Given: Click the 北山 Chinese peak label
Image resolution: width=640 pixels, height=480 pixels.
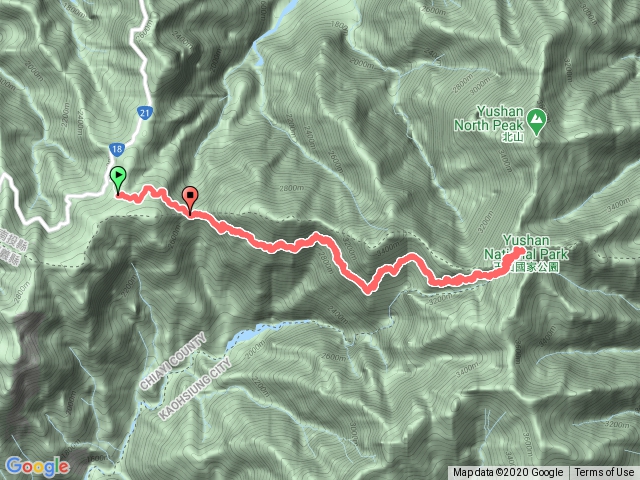Looking at the screenshot, I should (513, 137).
